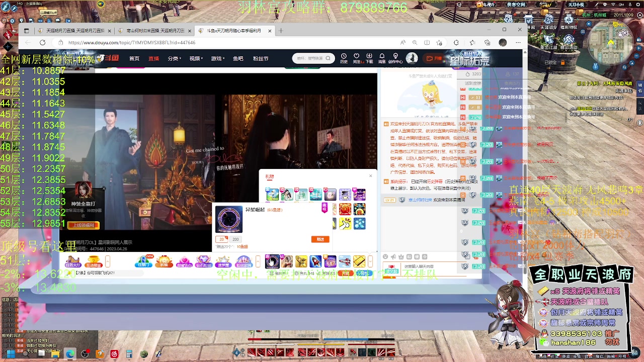Go to 首页 in Douyu nav
Viewport: 644px width, 362px height.
pyautogui.click(x=134, y=59)
